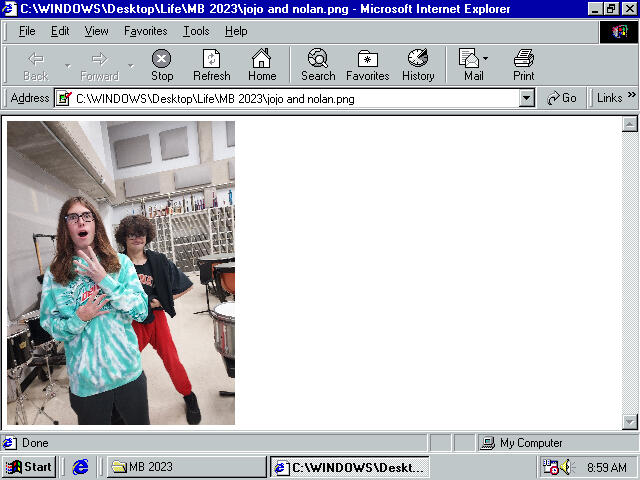Image resolution: width=640 pixels, height=480 pixels.
Task: Click the Stop toolbar icon
Action: click(x=161, y=65)
